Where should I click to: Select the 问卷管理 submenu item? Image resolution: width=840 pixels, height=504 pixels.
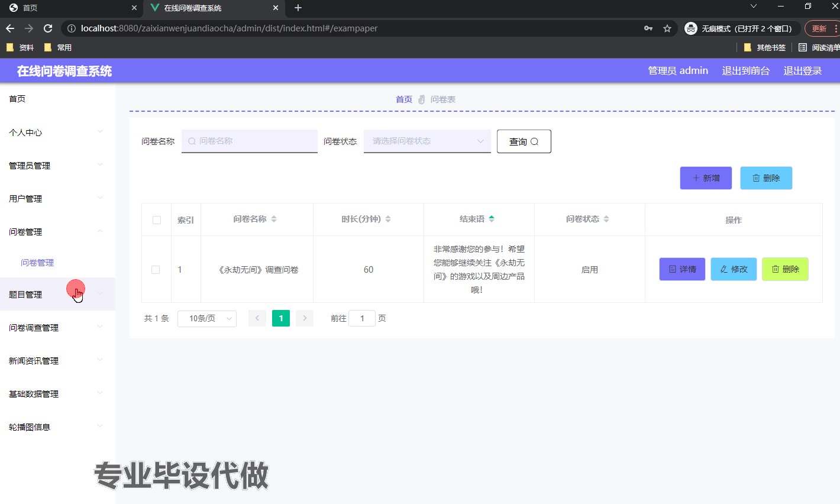click(57, 263)
